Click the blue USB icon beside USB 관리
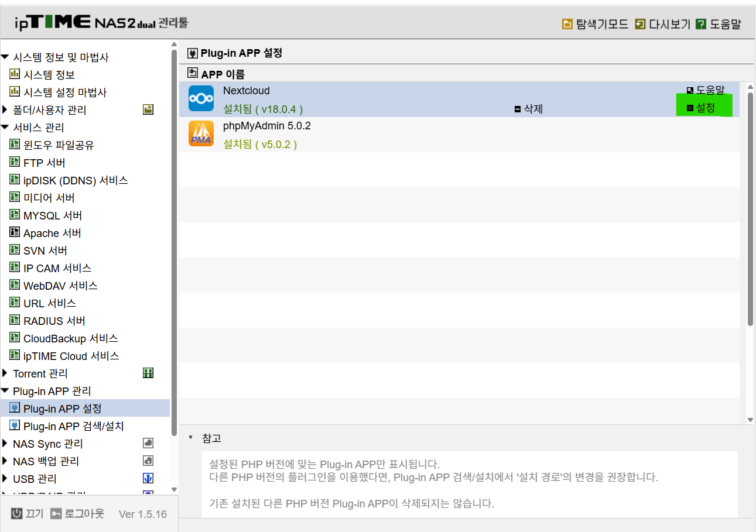Screen dimensions: 756x532 pyautogui.click(x=148, y=478)
